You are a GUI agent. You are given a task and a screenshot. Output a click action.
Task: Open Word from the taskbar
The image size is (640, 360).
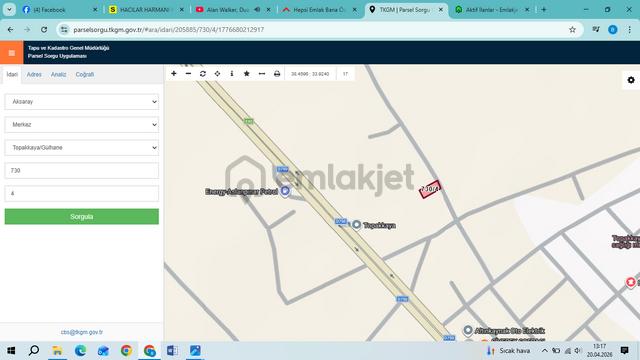172,351
